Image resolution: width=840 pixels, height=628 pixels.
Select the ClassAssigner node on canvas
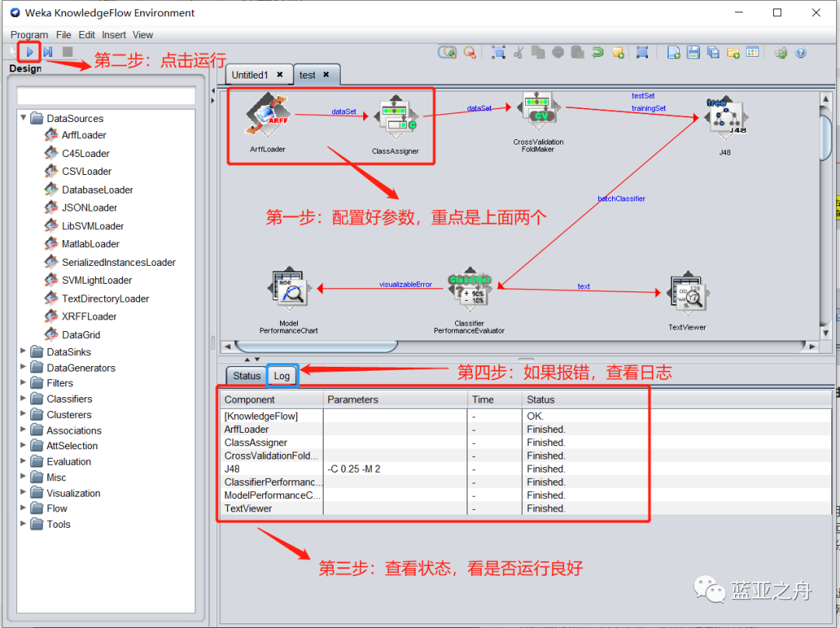[x=396, y=117]
